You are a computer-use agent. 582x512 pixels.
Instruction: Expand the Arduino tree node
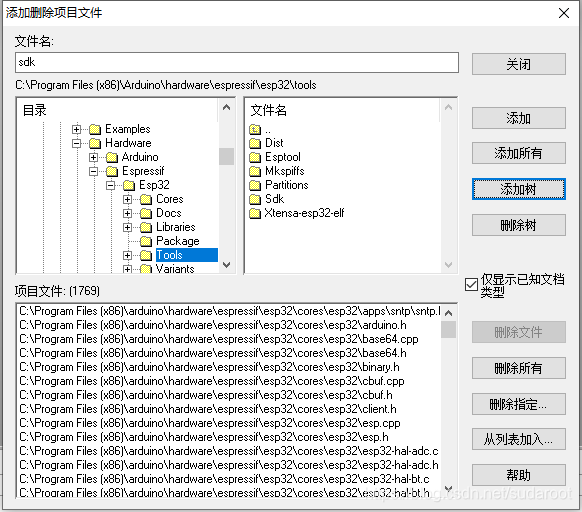pyautogui.click(x=94, y=157)
